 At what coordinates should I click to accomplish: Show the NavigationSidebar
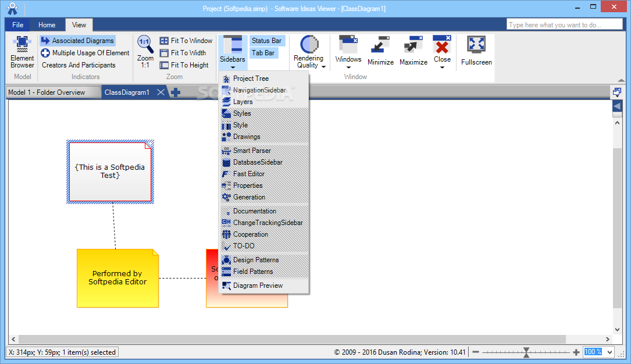[264, 90]
